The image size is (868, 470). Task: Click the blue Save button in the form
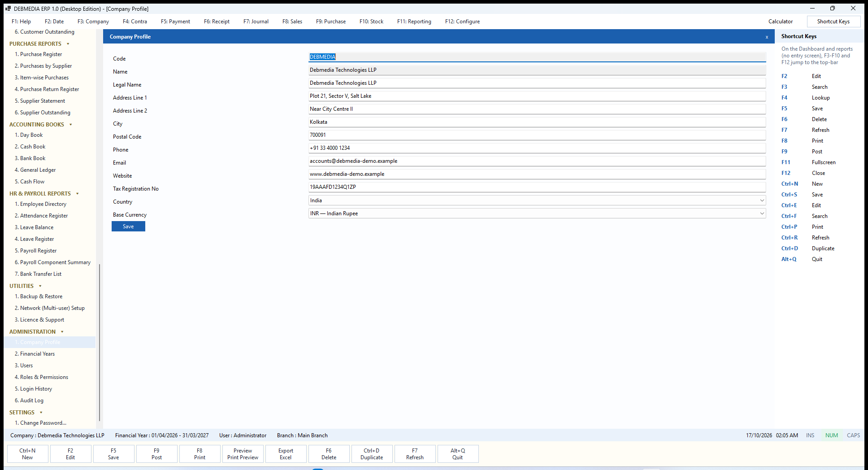click(128, 226)
